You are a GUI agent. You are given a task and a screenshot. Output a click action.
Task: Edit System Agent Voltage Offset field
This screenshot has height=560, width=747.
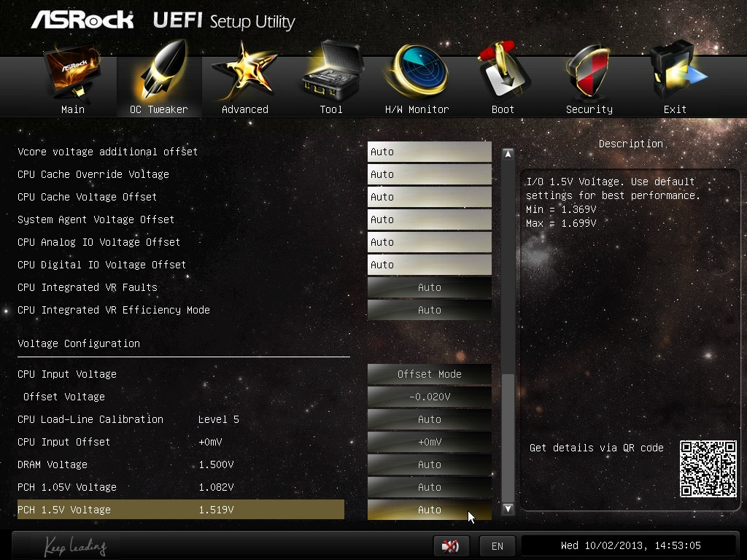pos(429,219)
